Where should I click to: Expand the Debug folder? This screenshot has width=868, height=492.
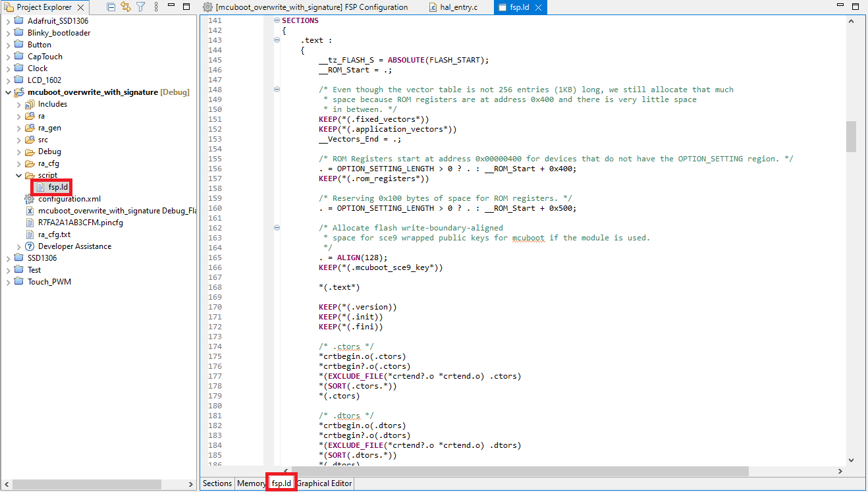18,151
